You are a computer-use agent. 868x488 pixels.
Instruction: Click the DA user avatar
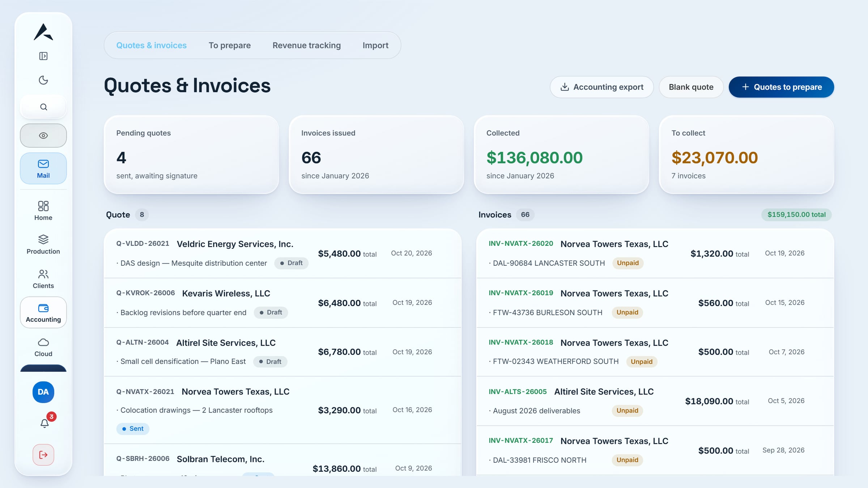(x=43, y=392)
